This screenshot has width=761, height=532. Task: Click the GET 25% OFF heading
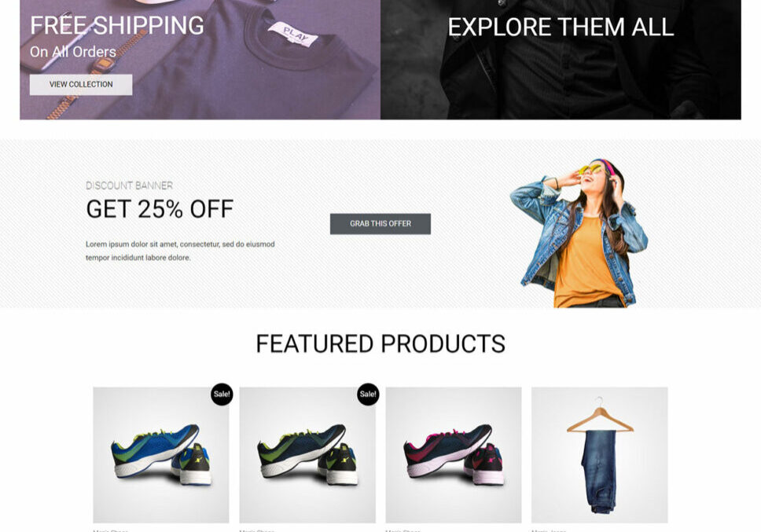[160, 209]
